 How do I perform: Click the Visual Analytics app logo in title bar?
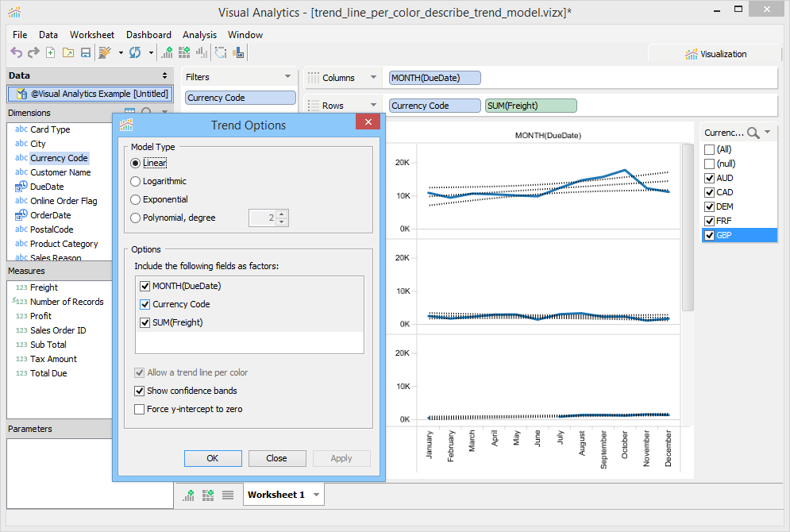click(x=14, y=12)
